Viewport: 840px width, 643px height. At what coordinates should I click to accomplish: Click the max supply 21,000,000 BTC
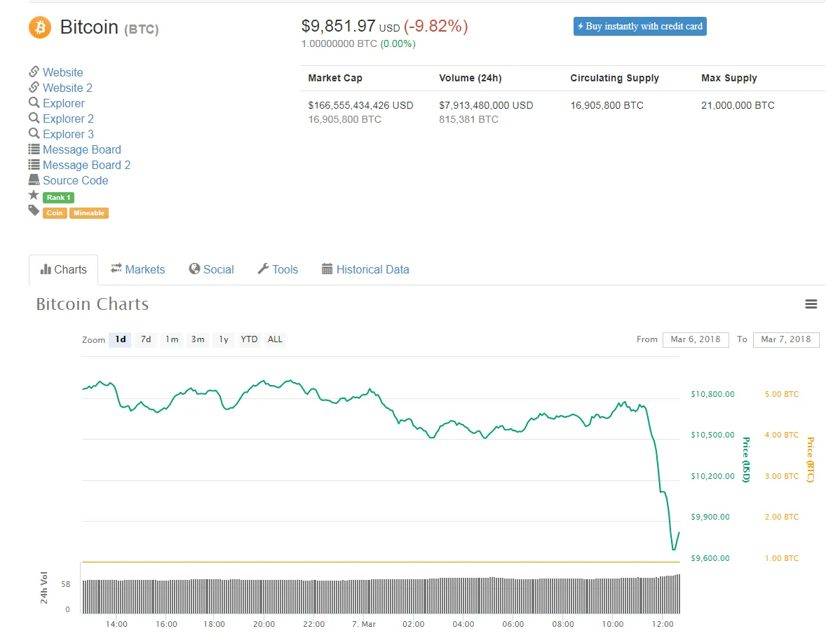tap(738, 105)
